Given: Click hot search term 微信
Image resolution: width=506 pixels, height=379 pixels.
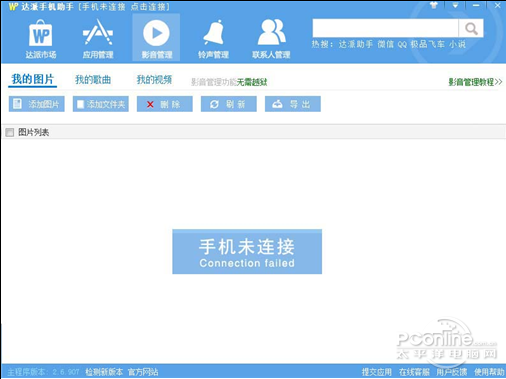Looking at the screenshot, I should click(386, 44).
